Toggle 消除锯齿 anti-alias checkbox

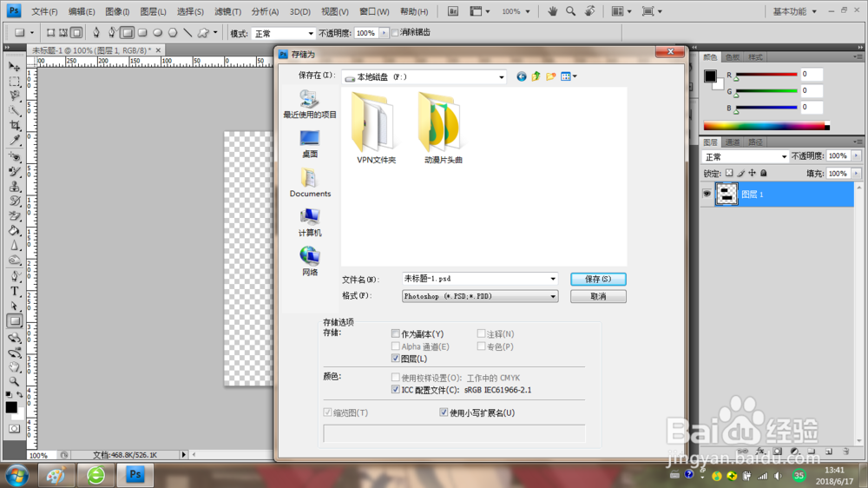coord(395,33)
